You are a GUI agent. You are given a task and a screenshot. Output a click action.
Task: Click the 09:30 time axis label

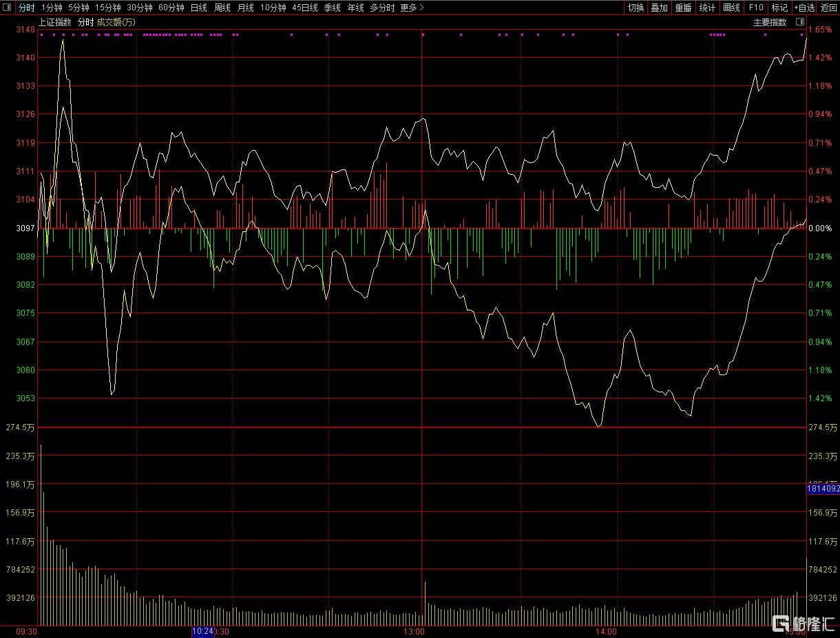(28, 631)
